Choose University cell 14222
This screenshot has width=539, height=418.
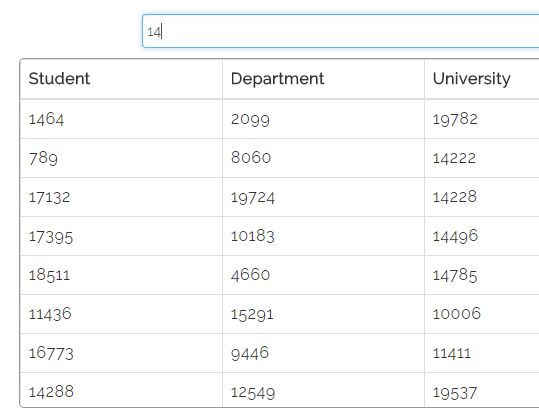(482, 158)
